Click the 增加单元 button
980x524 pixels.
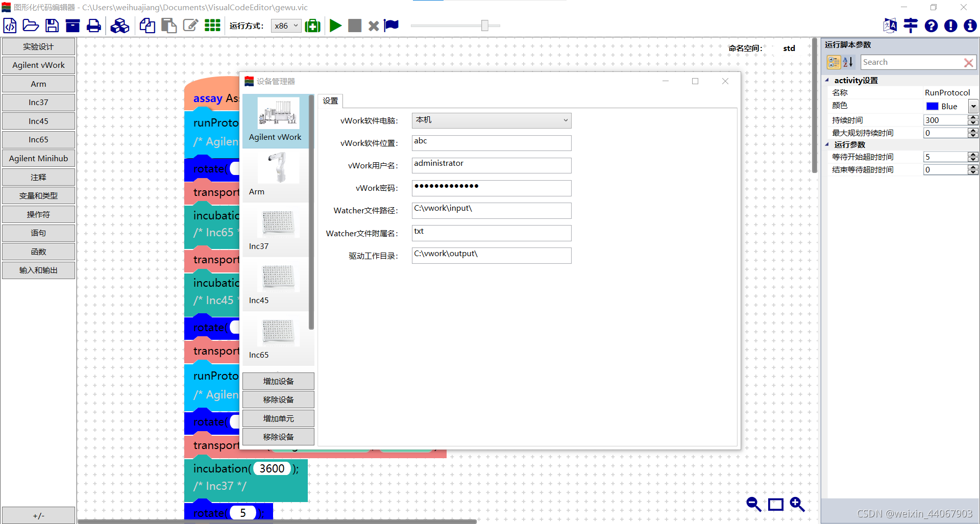pos(278,418)
